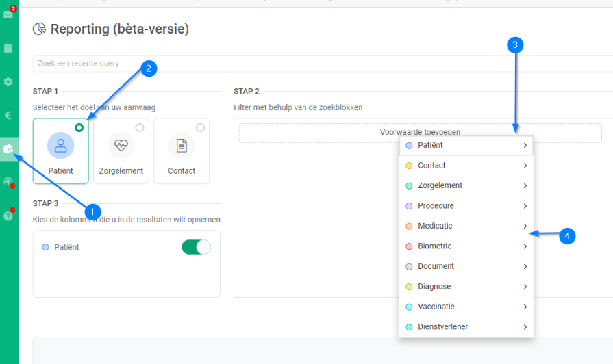Expand the Biometrie submenu chevron

(x=525, y=246)
